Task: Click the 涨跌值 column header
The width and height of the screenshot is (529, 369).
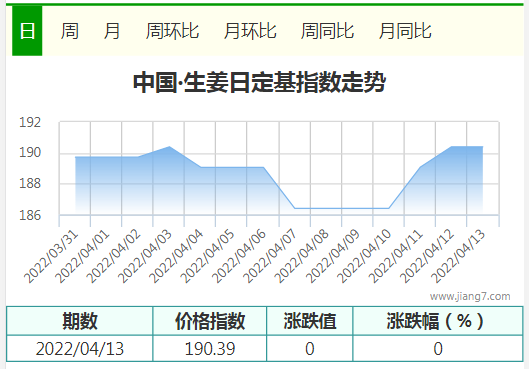Action: coord(310,321)
